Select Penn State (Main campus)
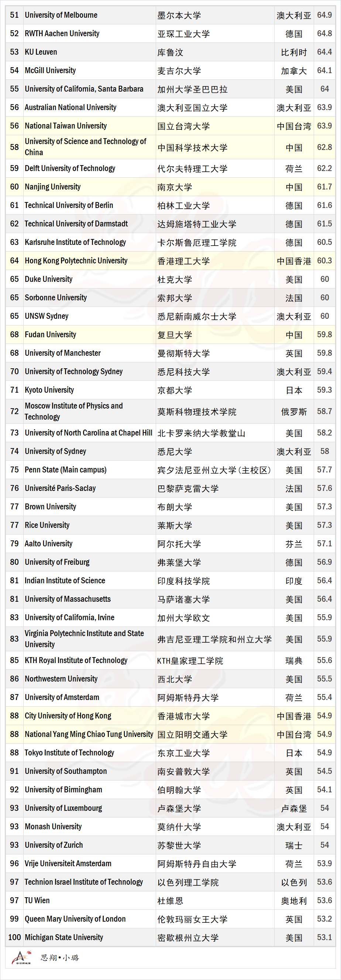 (66, 470)
